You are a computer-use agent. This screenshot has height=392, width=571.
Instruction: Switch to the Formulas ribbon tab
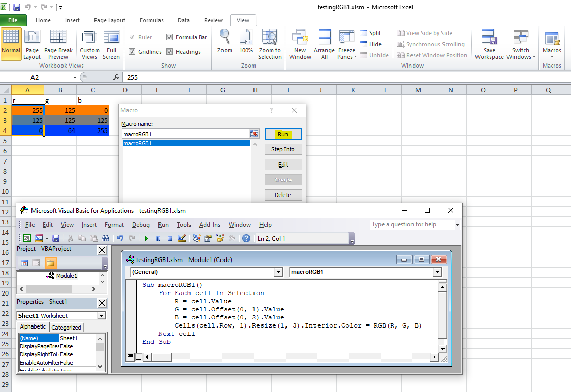click(151, 20)
